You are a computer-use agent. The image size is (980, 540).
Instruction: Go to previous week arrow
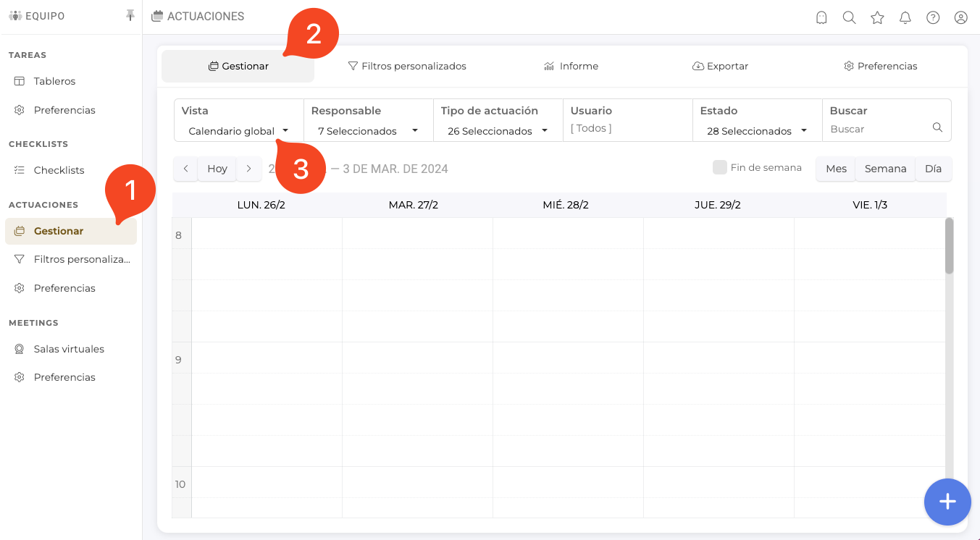(x=185, y=169)
